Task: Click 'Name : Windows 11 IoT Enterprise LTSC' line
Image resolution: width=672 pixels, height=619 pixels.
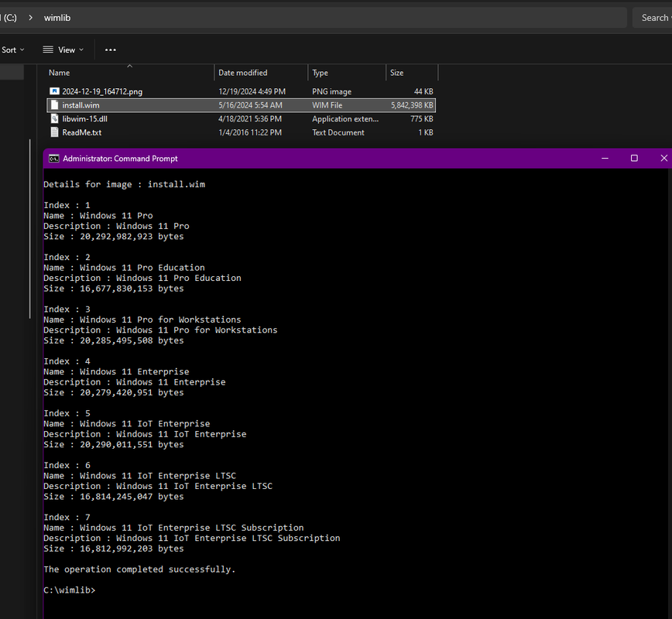Action: (139, 476)
